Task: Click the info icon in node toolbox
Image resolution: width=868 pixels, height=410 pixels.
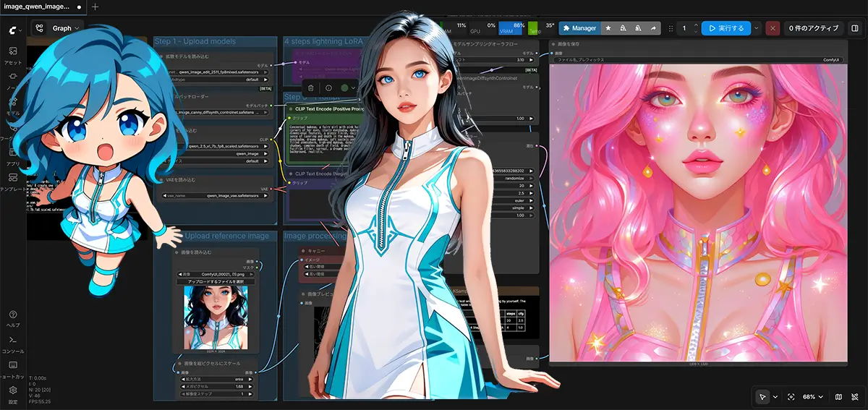Action: [x=328, y=87]
